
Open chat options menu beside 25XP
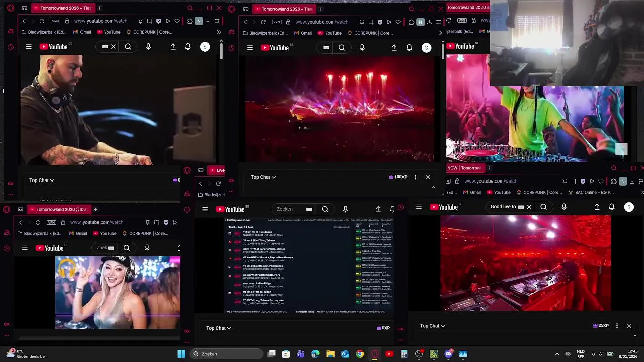pos(617,326)
